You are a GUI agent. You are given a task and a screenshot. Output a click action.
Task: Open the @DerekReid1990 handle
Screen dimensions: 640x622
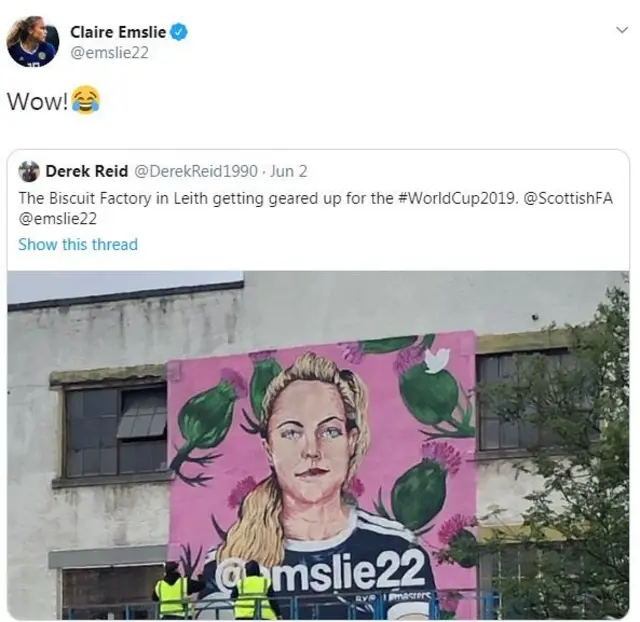coord(196,171)
